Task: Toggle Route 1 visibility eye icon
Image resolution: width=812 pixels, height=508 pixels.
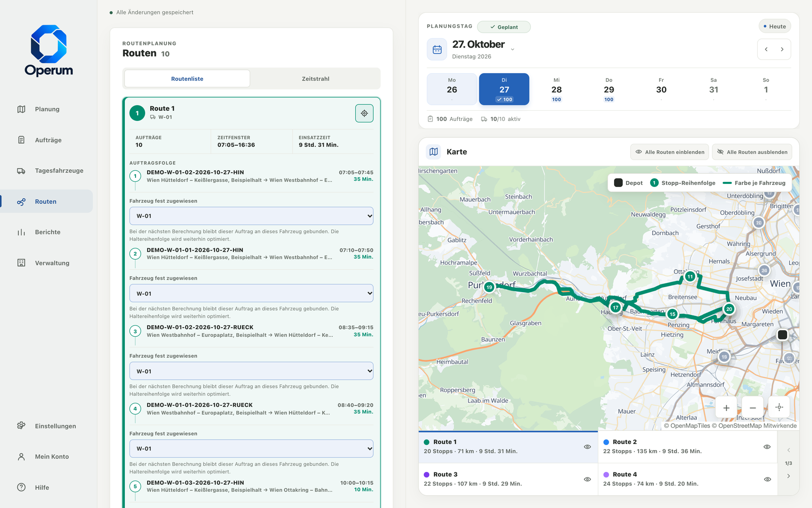Action: coord(587,447)
